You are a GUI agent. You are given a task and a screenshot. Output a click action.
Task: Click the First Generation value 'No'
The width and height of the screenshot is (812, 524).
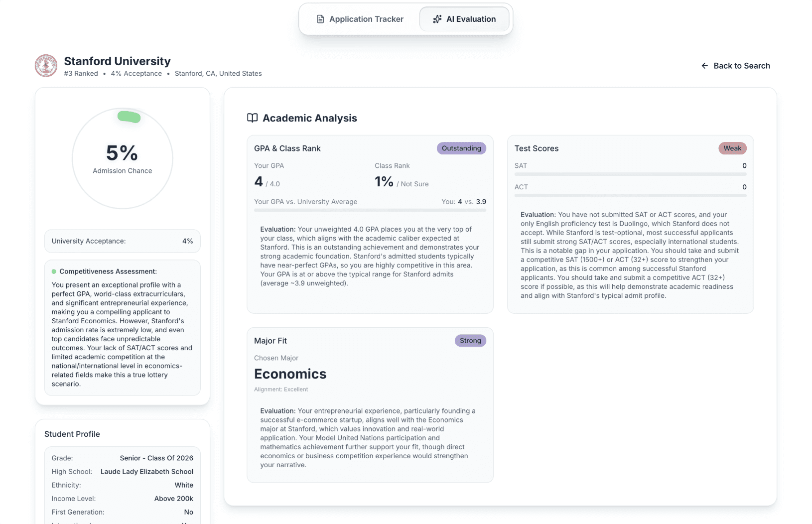[x=189, y=512]
